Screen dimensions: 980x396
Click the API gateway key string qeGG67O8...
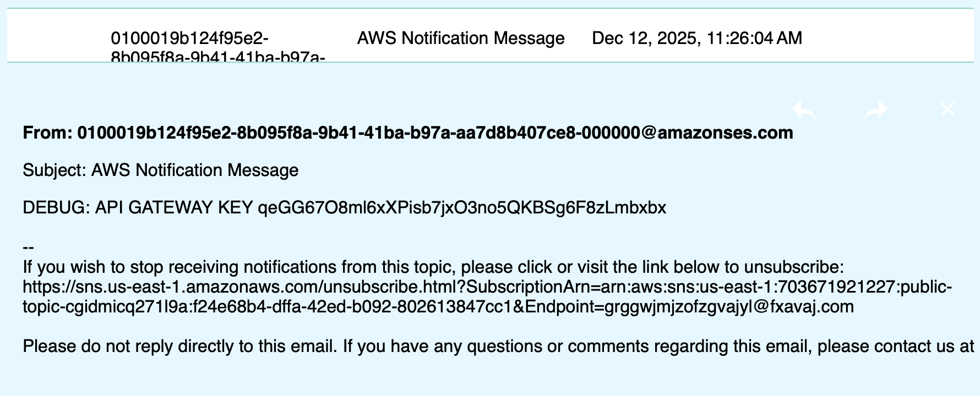coord(461,208)
